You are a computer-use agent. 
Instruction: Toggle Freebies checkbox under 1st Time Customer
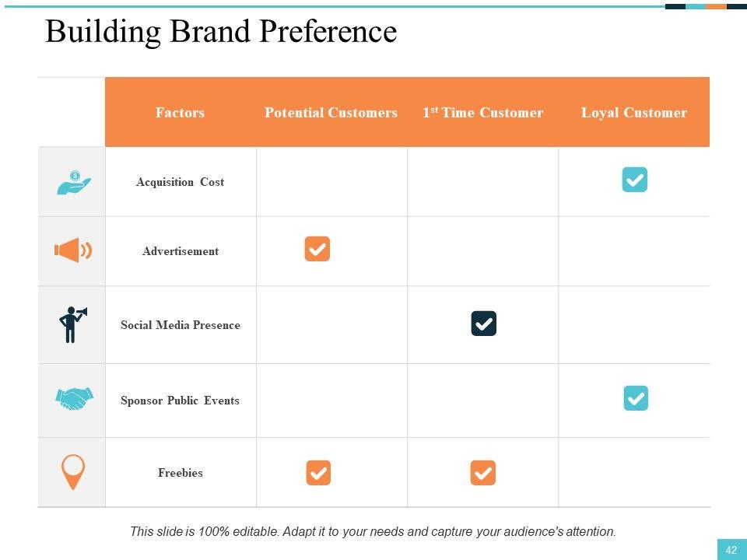point(482,473)
